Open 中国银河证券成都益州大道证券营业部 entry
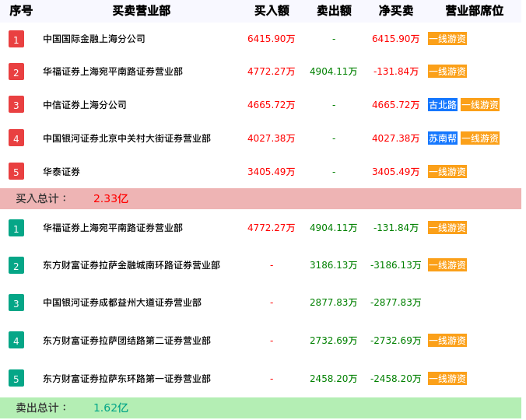526x420 pixels. pyautogui.click(x=122, y=303)
